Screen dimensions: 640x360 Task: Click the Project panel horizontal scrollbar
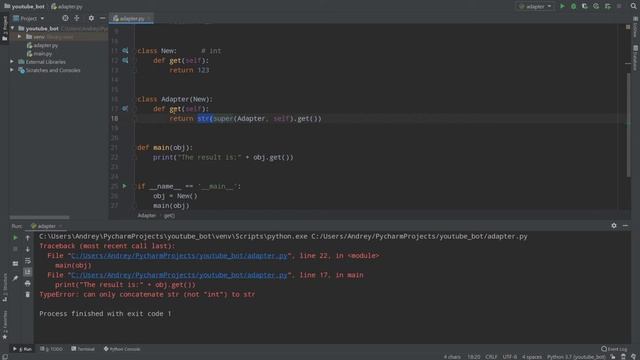pyautogui.click(x=40, y=217)
